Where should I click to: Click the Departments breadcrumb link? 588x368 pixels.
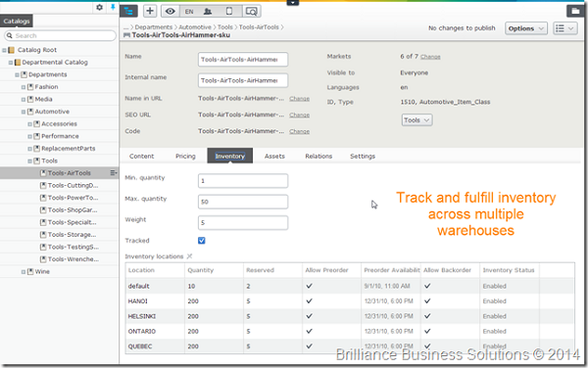pyautogui.click(x=154, y=27)
